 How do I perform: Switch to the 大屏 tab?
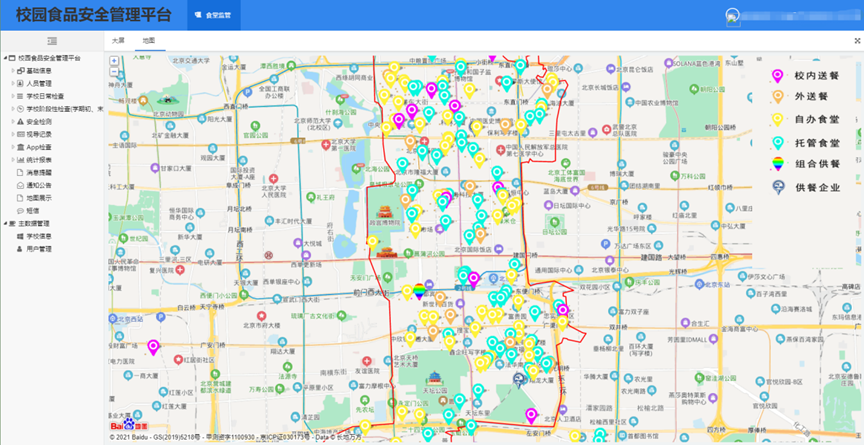pos(118,41)
